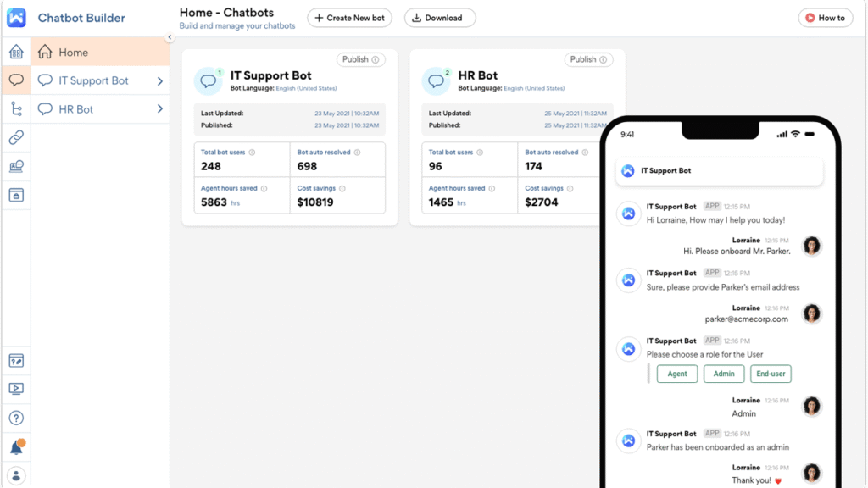Open the workflow tree icon in sidebar
This screenshot has width=868, height=488.
[16, 108]
